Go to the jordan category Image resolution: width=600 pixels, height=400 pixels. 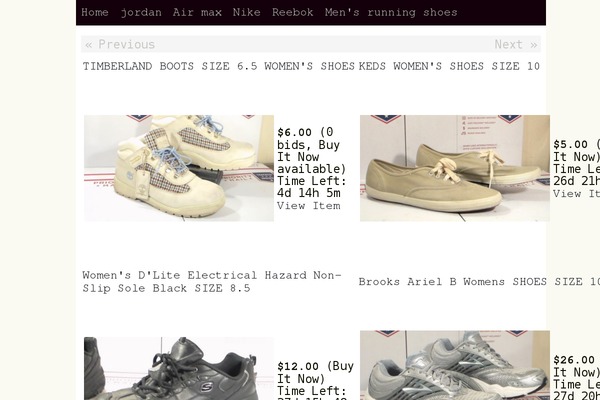141,12
